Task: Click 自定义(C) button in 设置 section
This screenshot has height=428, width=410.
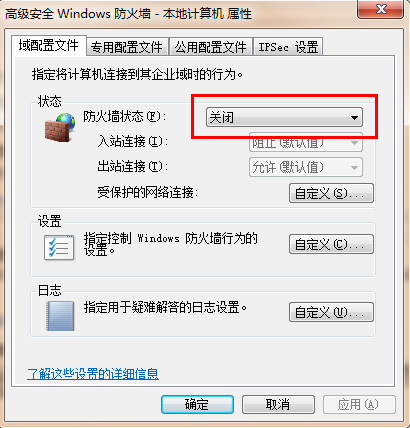Action: tap(331, 244)
